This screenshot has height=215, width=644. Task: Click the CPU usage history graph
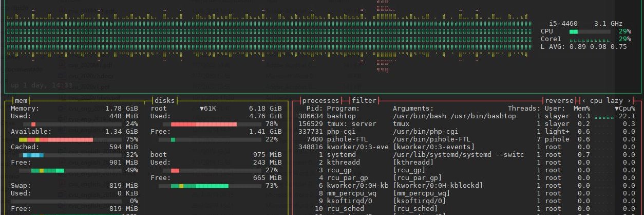coord(270,36)
